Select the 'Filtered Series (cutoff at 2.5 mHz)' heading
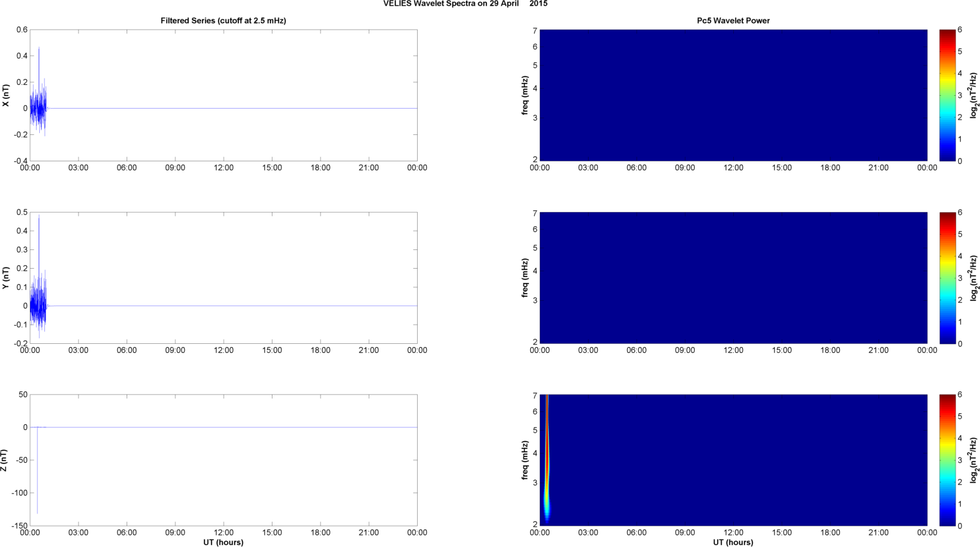Screen dimensions: 980x547 (223, 21)
